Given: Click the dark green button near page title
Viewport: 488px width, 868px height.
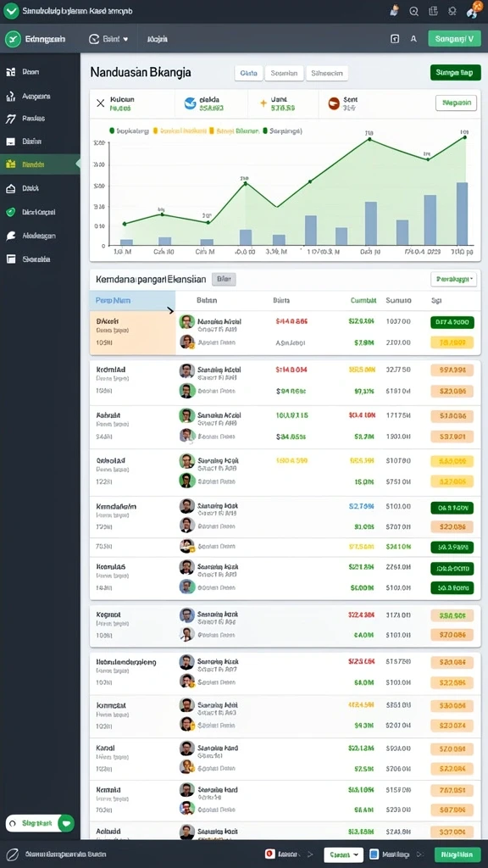Looking at the screenshot, I should tap(455, 73).
